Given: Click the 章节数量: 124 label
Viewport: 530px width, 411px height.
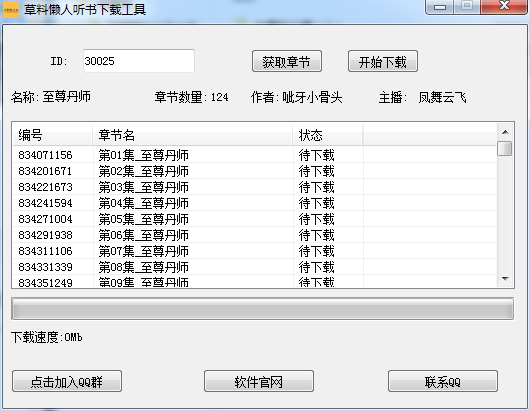Looking at the screenshot, I should click(191, 97).
